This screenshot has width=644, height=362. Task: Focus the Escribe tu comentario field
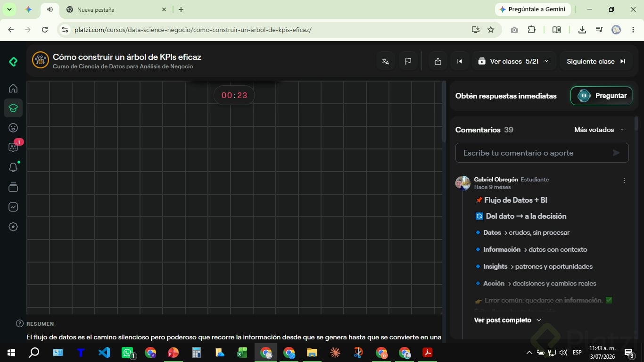tap(542, 153)
